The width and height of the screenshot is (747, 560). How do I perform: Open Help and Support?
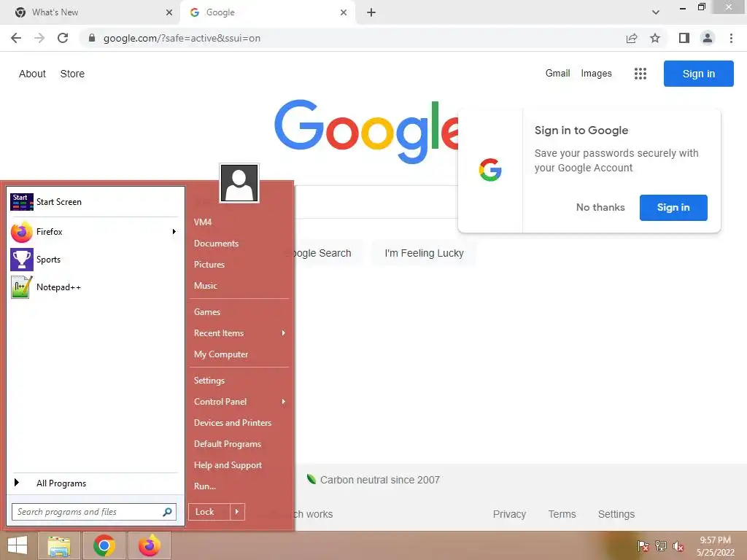[228, 465]
